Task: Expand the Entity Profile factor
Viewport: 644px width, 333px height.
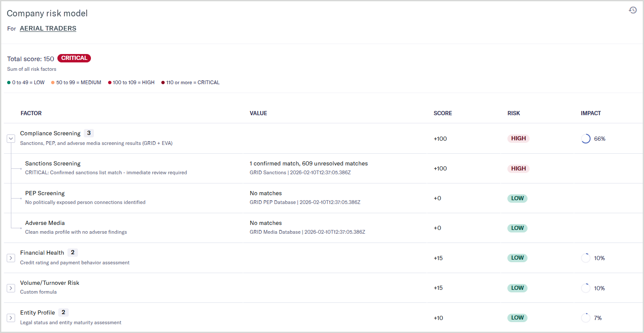Action: [x=11, y=318]
